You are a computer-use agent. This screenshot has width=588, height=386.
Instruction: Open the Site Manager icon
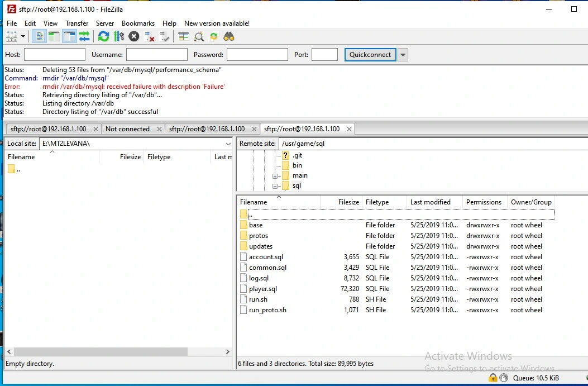[x=11, y=37]
